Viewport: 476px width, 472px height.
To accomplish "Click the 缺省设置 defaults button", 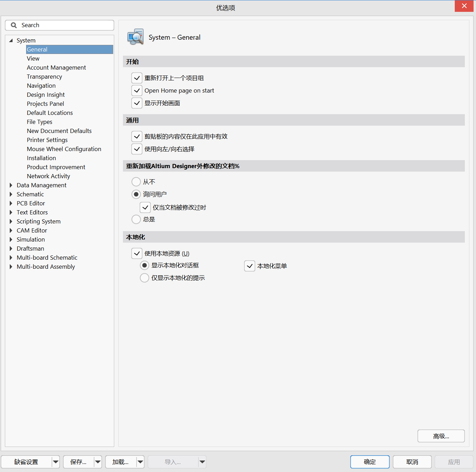I will tap(26, 462).
